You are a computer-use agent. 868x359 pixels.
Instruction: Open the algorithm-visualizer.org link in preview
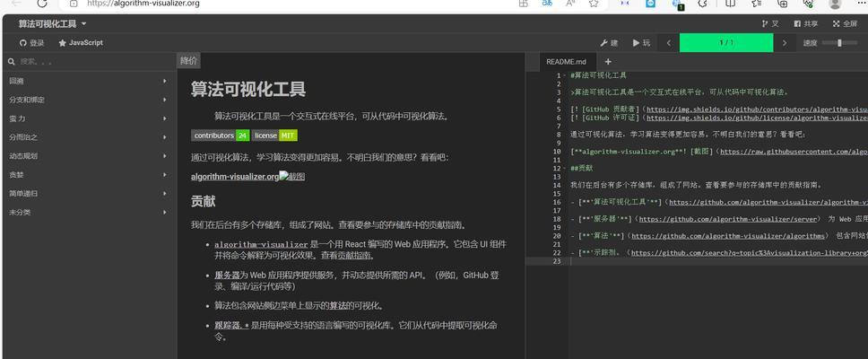[235, 177]
